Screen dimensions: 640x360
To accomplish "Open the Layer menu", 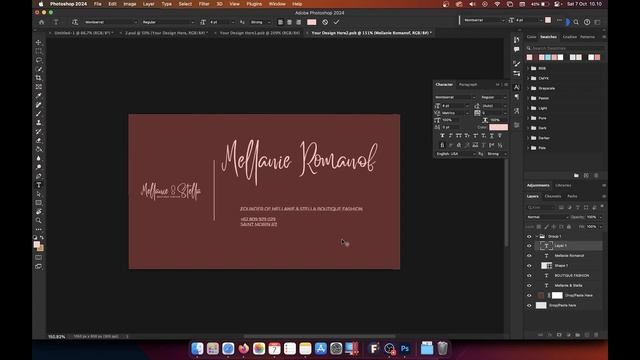I will pyautogui.click(x=149, y=4).
